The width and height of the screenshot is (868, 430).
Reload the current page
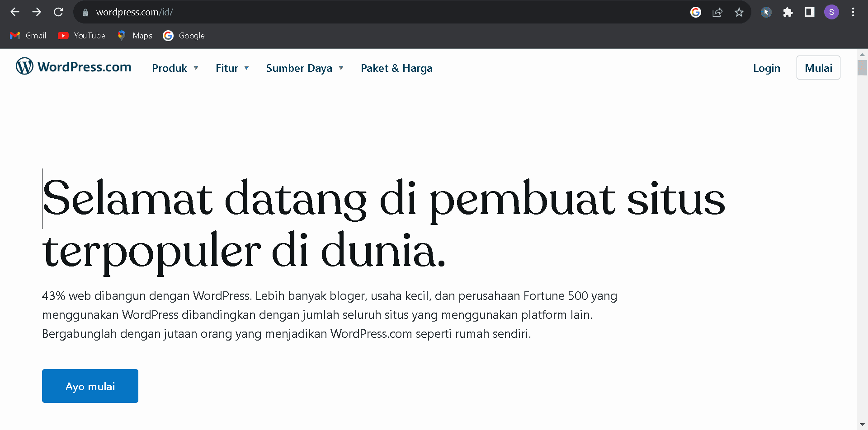tap(58, 12)
